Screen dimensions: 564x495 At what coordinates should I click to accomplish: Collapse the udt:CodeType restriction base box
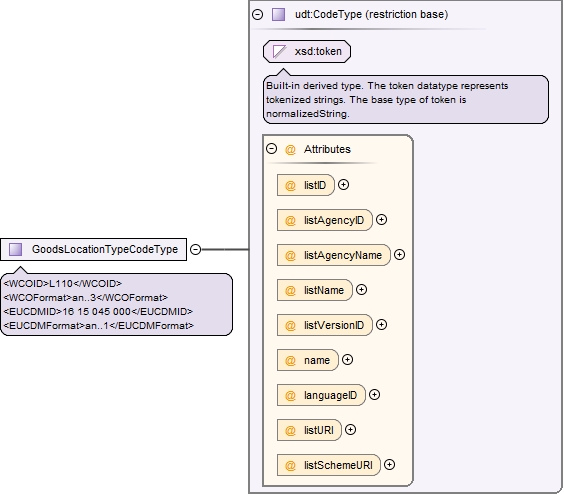(258, 15)
